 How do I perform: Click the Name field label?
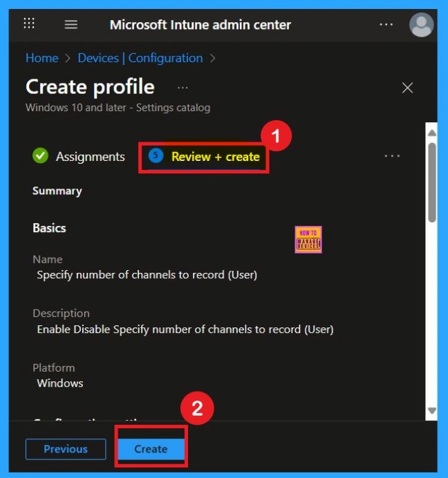pos(48,259)
